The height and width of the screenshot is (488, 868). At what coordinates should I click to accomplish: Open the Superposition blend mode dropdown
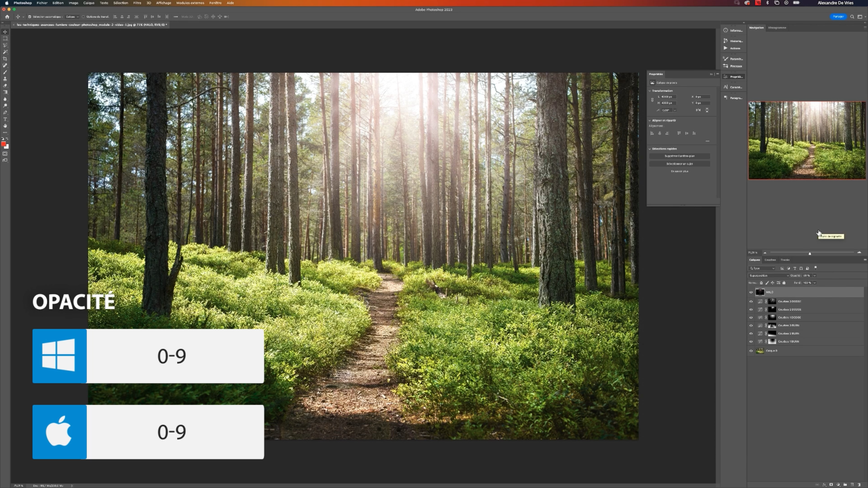point(769,275)
